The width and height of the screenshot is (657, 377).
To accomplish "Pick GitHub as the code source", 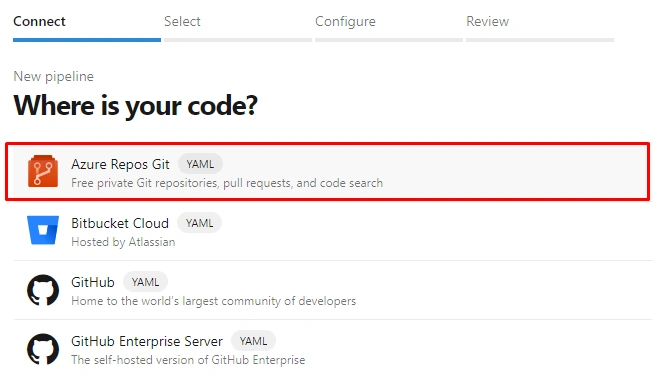I will coord(333,290).
